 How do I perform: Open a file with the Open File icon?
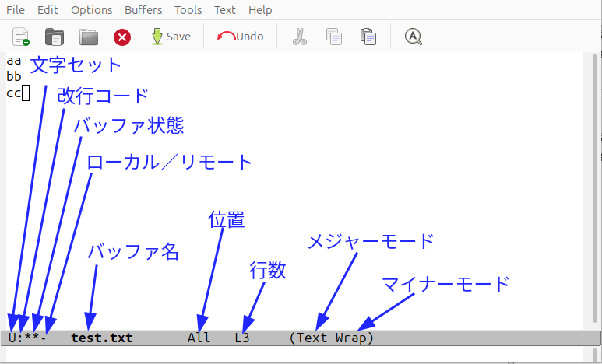[55, 37]
